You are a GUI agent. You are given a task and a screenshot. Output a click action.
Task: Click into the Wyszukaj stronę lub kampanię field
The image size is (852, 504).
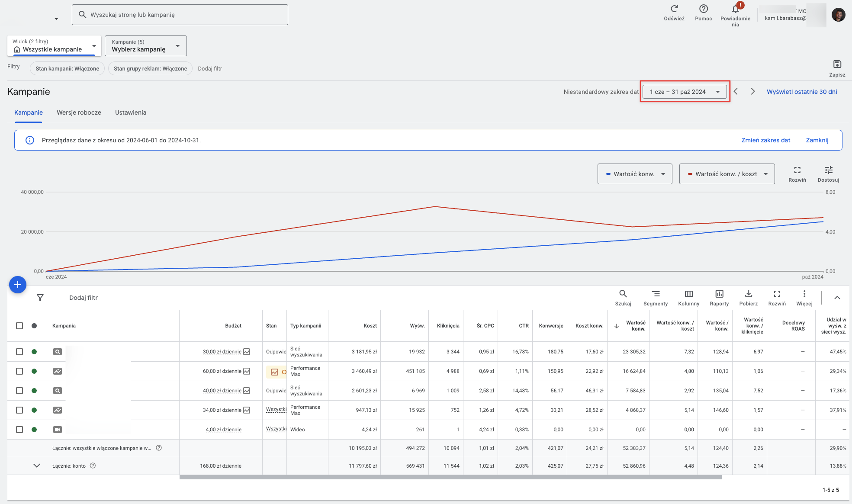pos(180,15)
